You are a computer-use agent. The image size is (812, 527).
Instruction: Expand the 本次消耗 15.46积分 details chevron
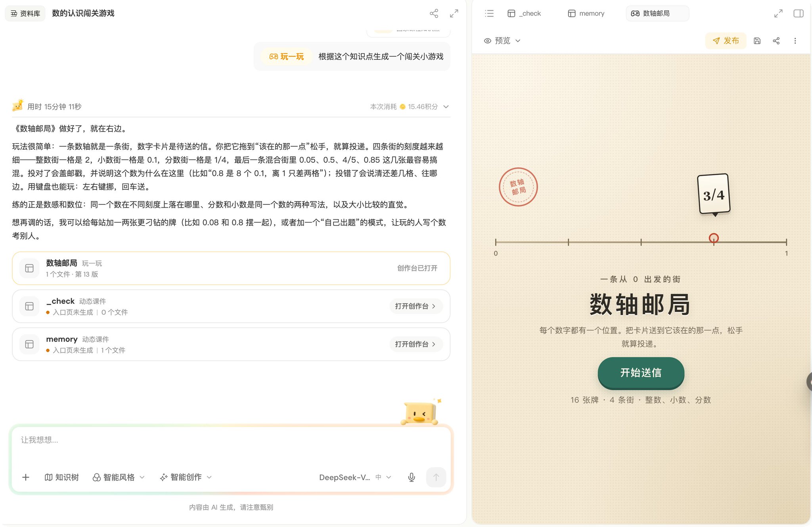[446, 107]
